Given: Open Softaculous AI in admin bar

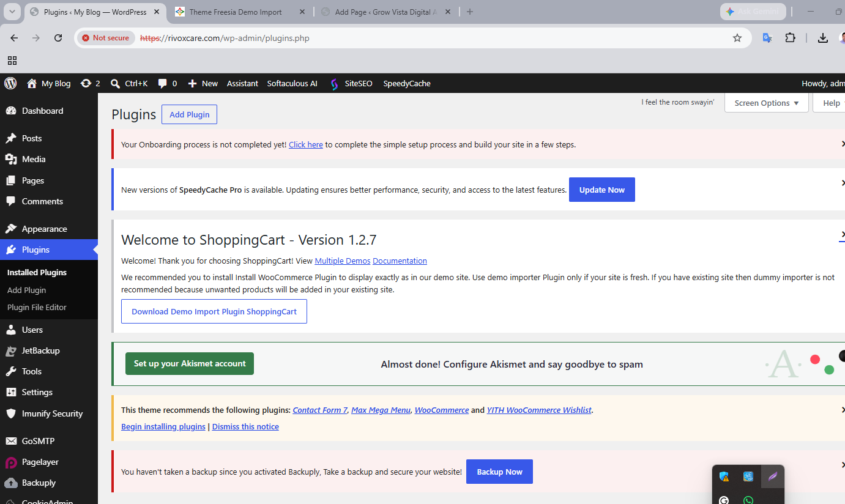Looking at the screenshot, I should click(x=292, y=83).
